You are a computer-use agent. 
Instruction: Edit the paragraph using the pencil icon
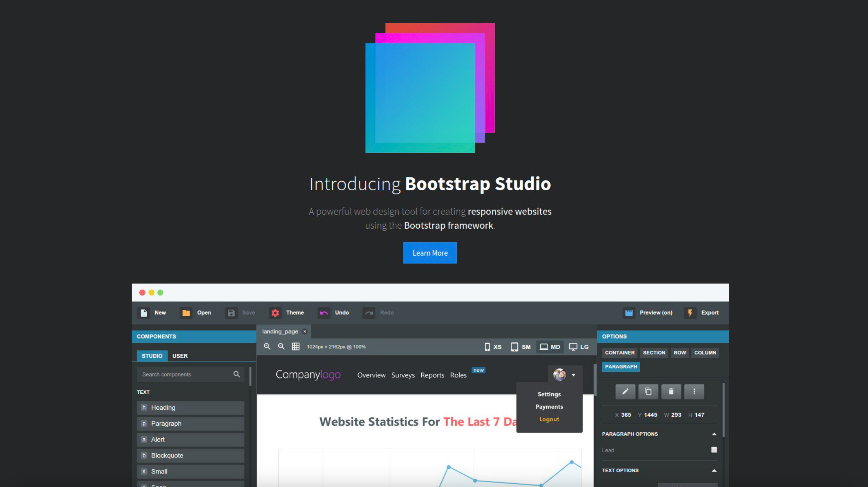pyautogui.click(x=625, y=392)
